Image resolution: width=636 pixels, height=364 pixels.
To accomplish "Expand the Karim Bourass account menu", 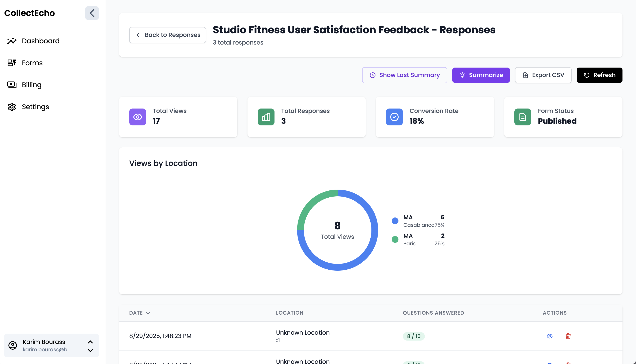I will 91,346.
